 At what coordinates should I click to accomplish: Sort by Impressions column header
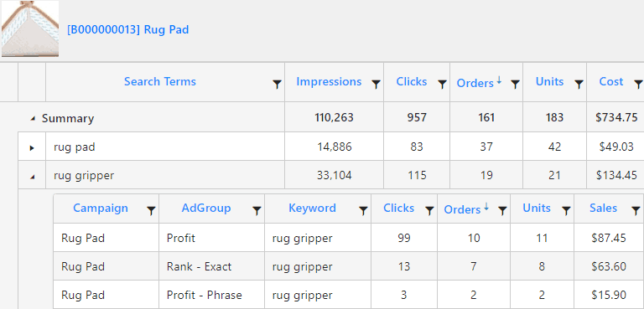pos(329,82)
